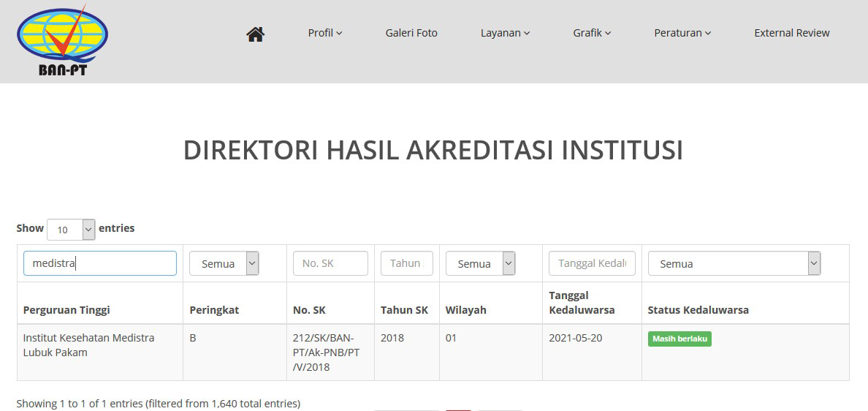Sort by Wilayah column header
This screenshot has width=868, height=411.
click(x=491, y=303)
